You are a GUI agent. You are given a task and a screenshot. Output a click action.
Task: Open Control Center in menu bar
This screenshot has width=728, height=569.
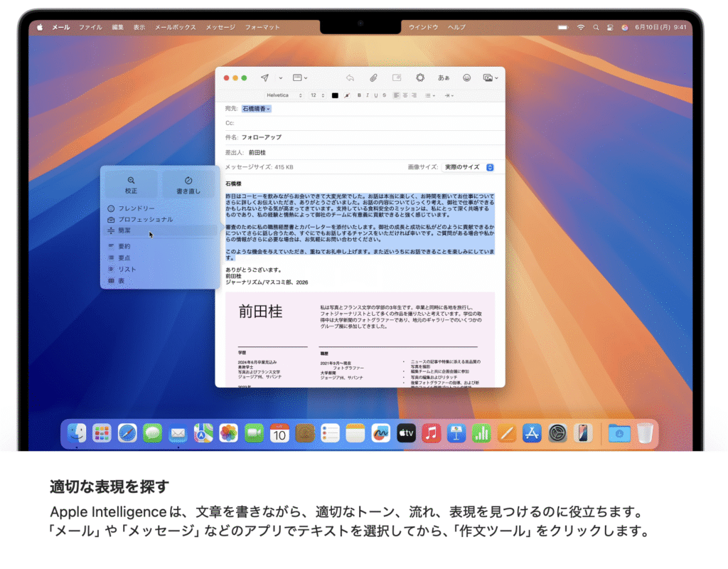(x=610, y=28)
